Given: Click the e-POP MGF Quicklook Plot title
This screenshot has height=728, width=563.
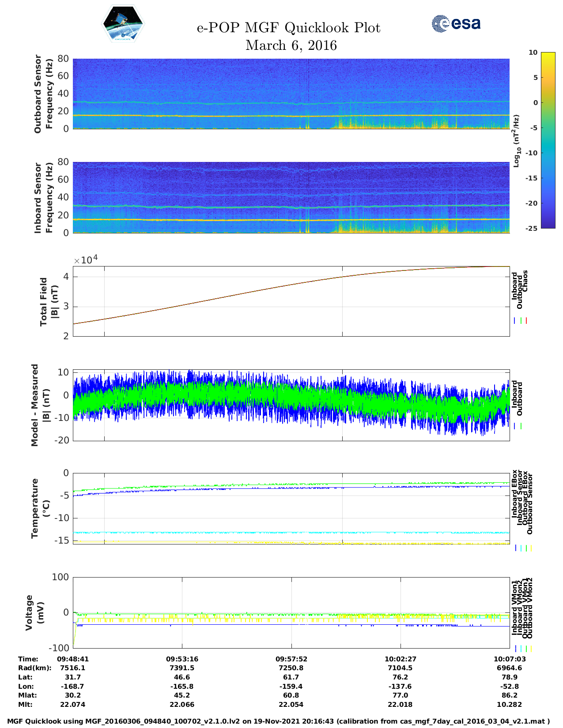Looking at the screenshot, I should [x=288, y=28].
